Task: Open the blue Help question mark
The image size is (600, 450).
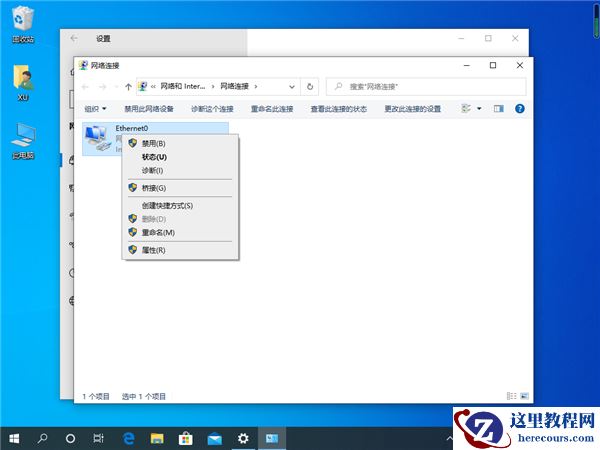Action: (x=520, y=109)
